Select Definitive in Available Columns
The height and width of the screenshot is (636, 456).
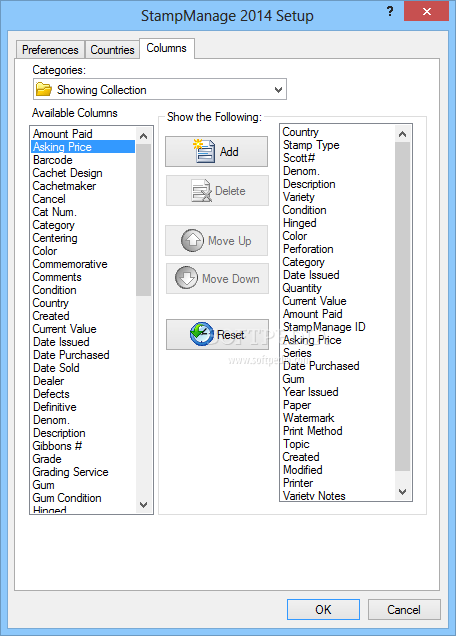tap(83, 407)
